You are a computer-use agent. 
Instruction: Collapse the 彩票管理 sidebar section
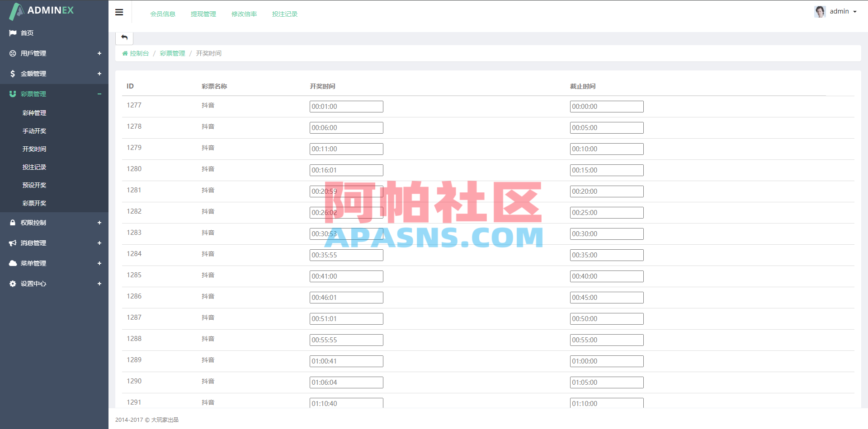99,94
